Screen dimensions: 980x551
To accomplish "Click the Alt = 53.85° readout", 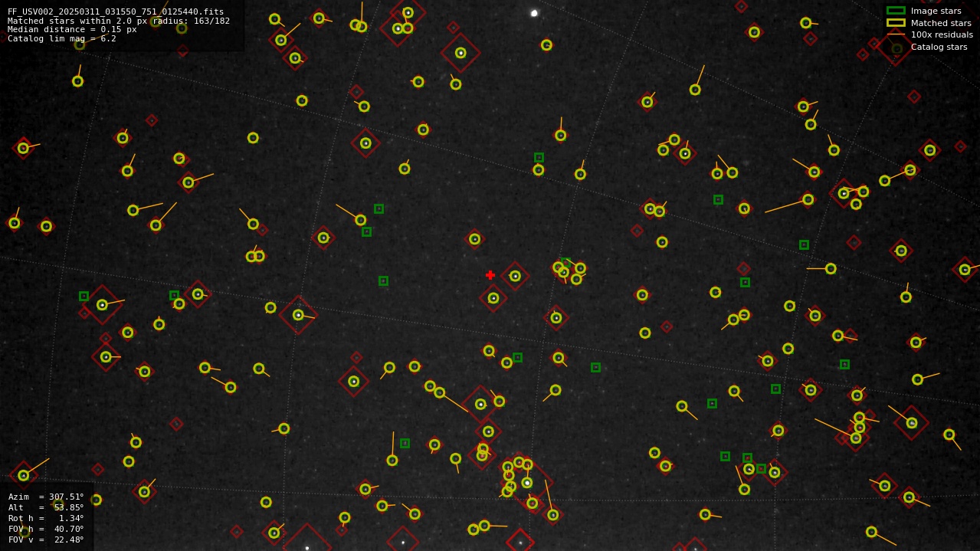I will click(x=46, y=507).
